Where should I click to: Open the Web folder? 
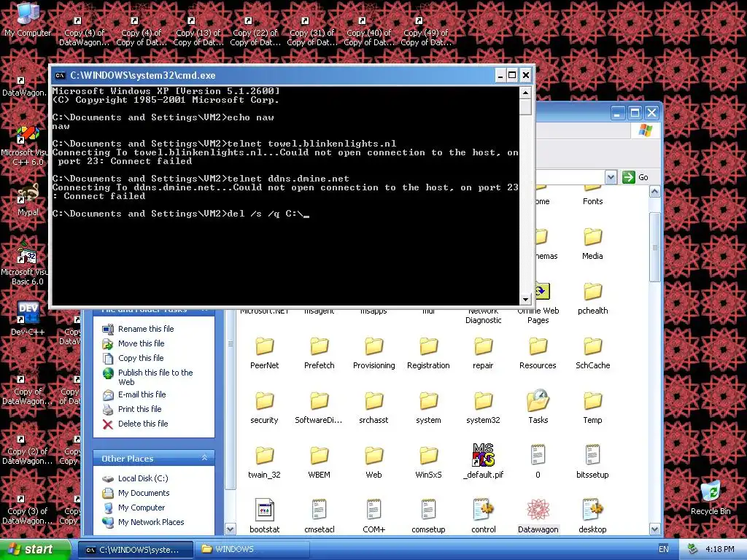click(x=374, y=462)
